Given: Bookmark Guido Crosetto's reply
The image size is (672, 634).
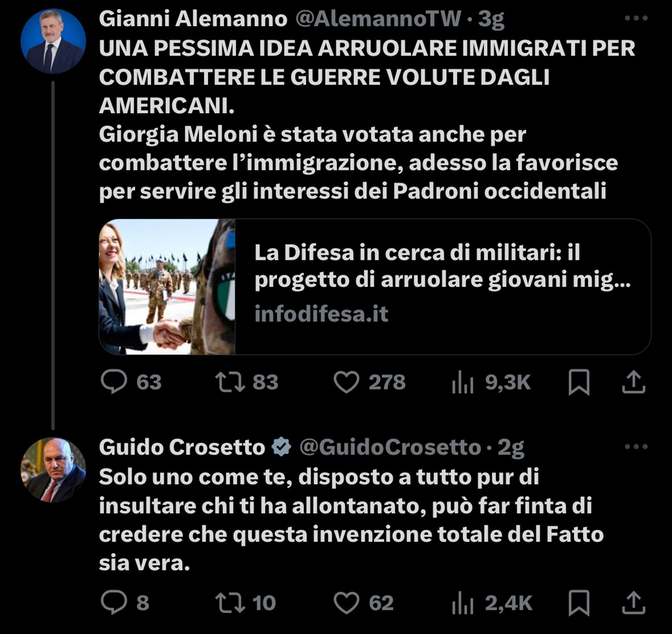Looking at the screenshot, I should pos(579,603).
